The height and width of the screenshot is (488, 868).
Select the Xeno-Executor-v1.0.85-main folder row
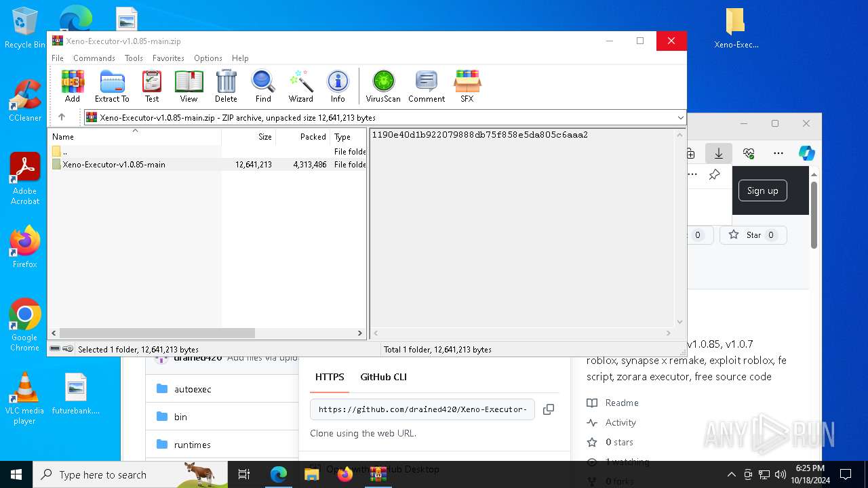tap(208, 165)
